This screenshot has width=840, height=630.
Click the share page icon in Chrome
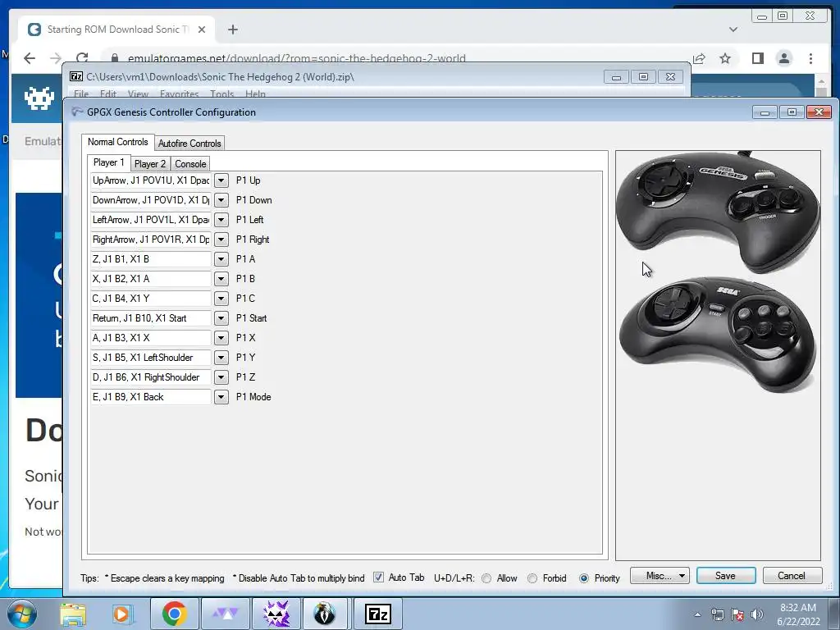coord(699,58)
